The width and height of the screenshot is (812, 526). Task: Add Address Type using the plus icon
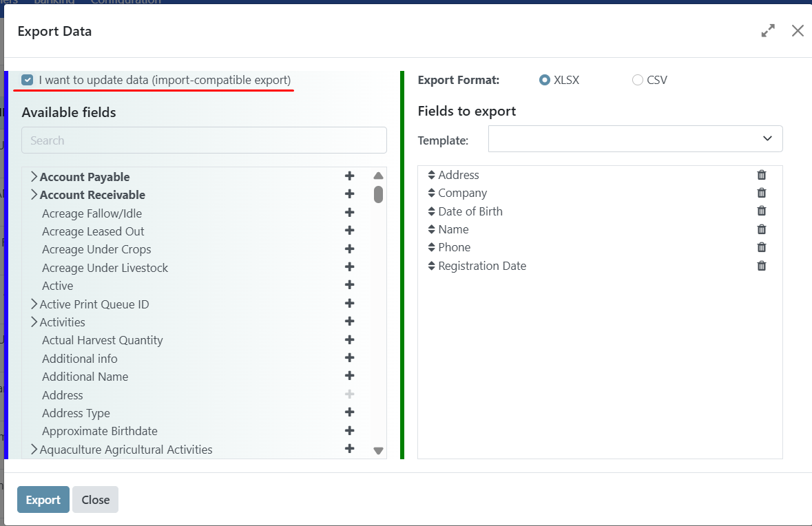tap(349, 412)
